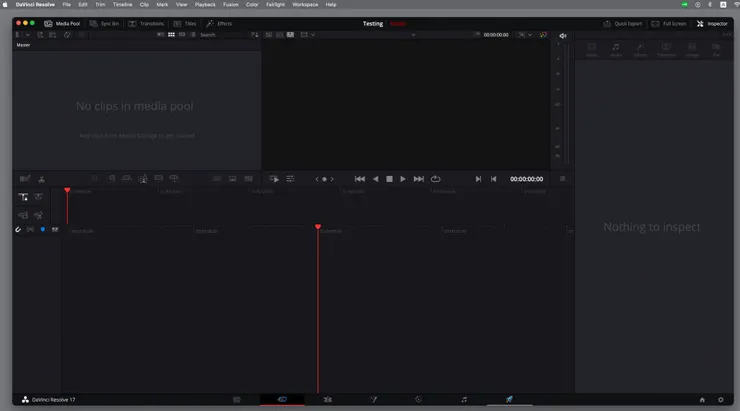The width and height of the screenshot is (740, 411).
Task: Play the timeline forward
Action: click(403, 179)
